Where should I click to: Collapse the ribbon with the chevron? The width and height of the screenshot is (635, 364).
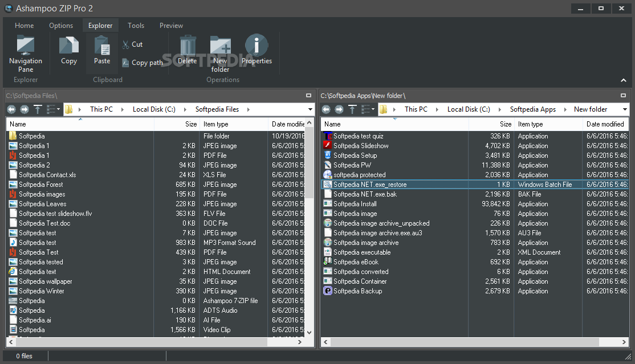click(x=624, y=80)
